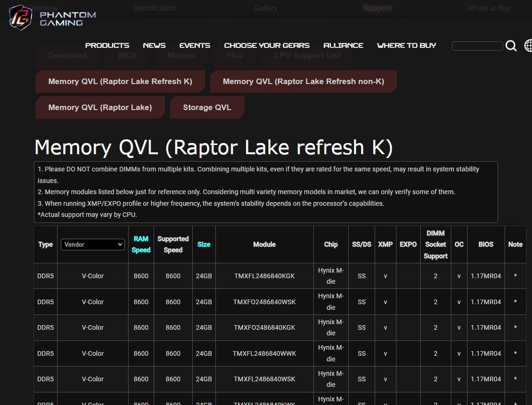532x405 pixels.
Task: Click module TMXFL2486840KGK cell
Action: coord(264,276)
